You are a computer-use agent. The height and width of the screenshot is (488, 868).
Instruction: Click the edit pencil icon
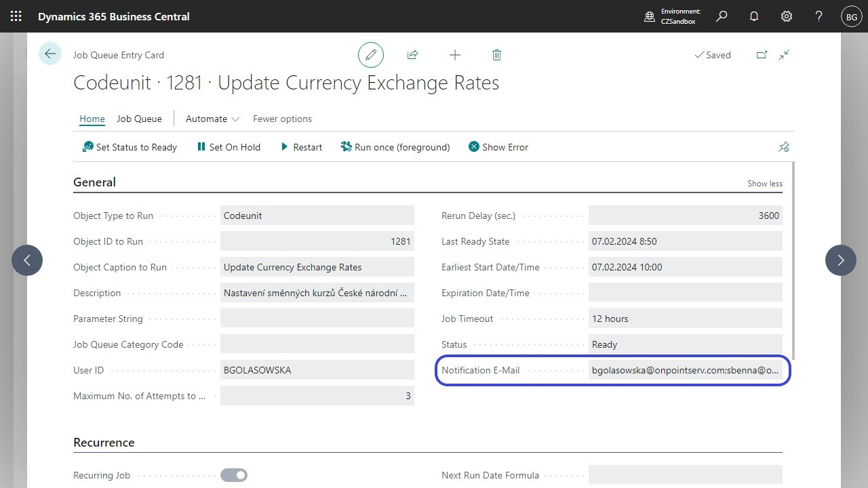(x=371, y=55)
